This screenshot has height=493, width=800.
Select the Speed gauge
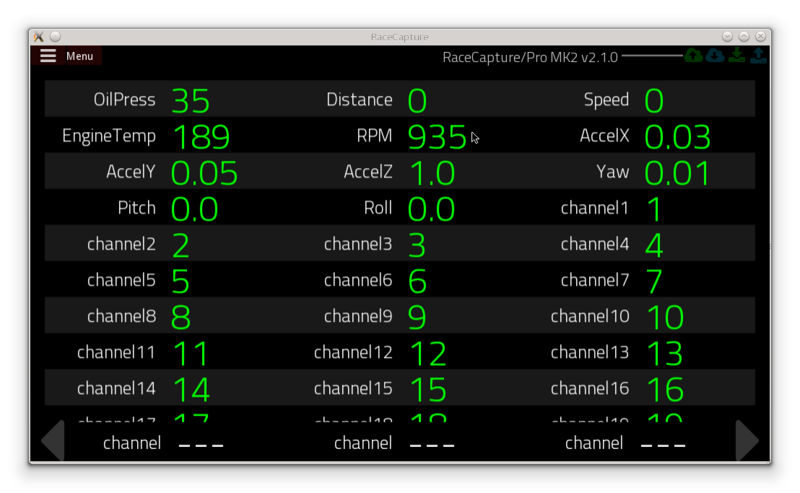pyautogui.click(x=637, y=100)
